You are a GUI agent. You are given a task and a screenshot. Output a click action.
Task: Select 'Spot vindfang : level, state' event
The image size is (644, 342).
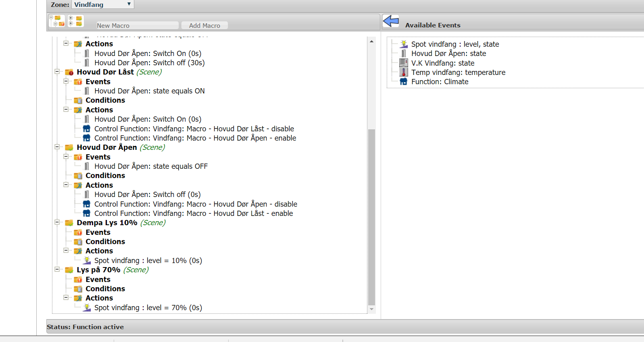[455, 44]
